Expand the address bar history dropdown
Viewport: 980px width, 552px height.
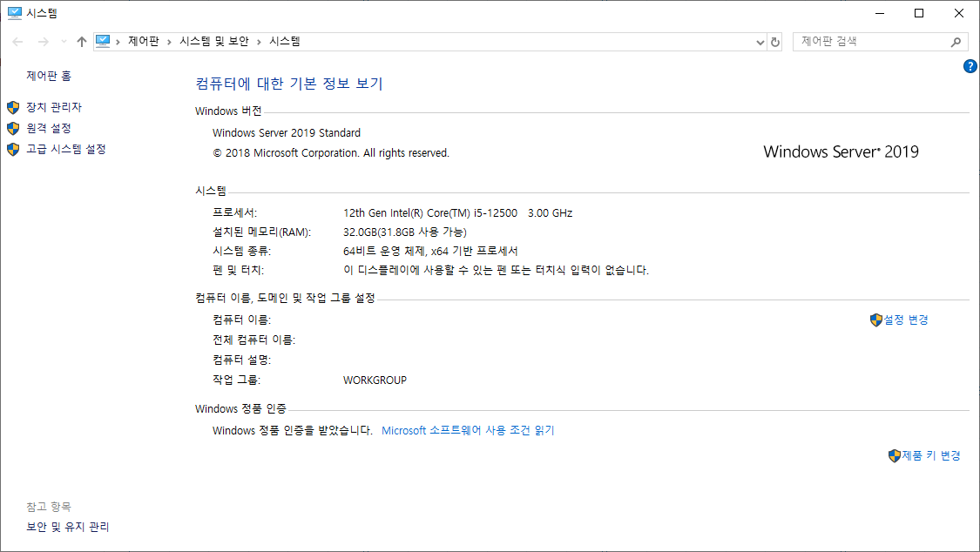pos(759,42)
